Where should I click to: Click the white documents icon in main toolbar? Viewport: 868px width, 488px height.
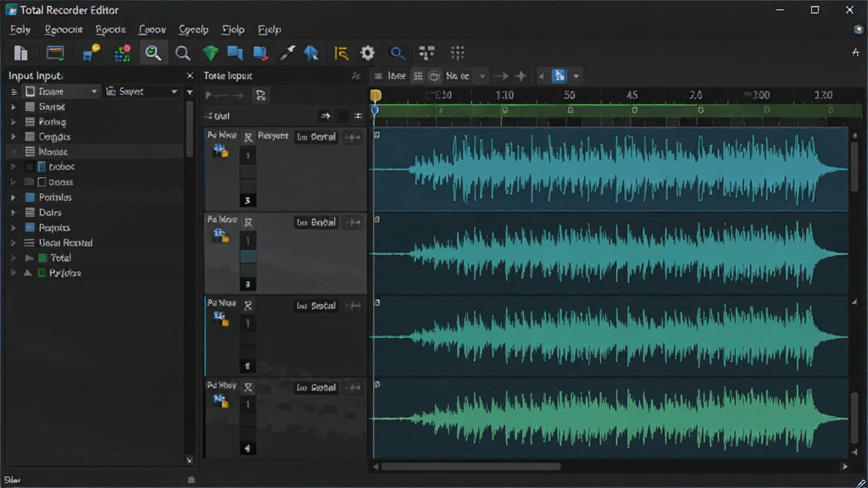coord(21,53)
